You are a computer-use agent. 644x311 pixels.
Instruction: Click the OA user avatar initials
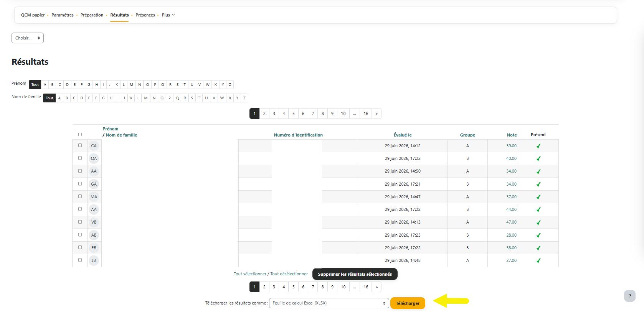click(x=94, y=158)
